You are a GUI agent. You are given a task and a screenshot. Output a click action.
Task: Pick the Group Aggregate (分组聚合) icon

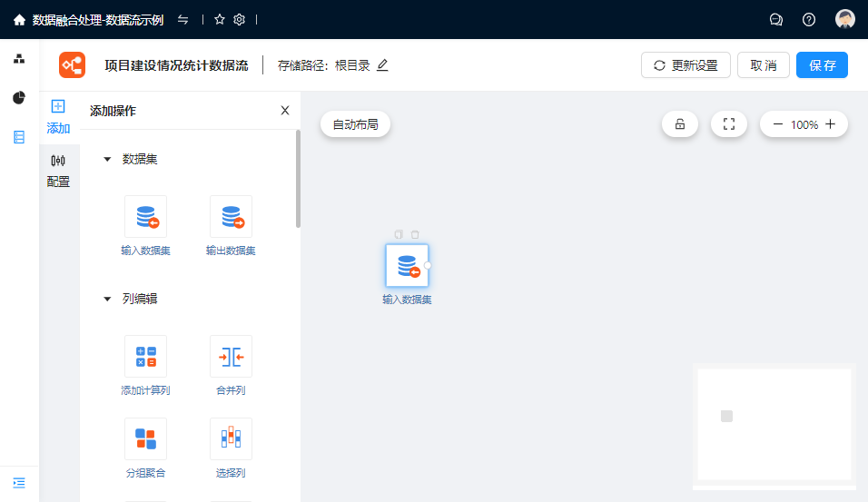(x=145, y=439)
